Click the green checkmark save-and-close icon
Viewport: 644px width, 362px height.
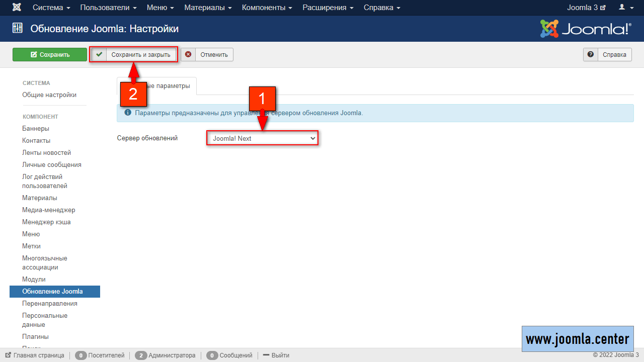point(99,55)
